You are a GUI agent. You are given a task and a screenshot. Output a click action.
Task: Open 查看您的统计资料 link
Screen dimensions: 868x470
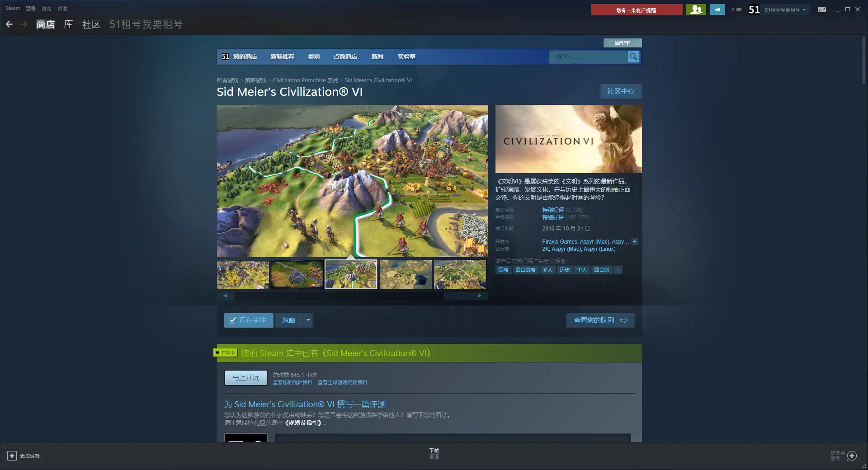292,382
